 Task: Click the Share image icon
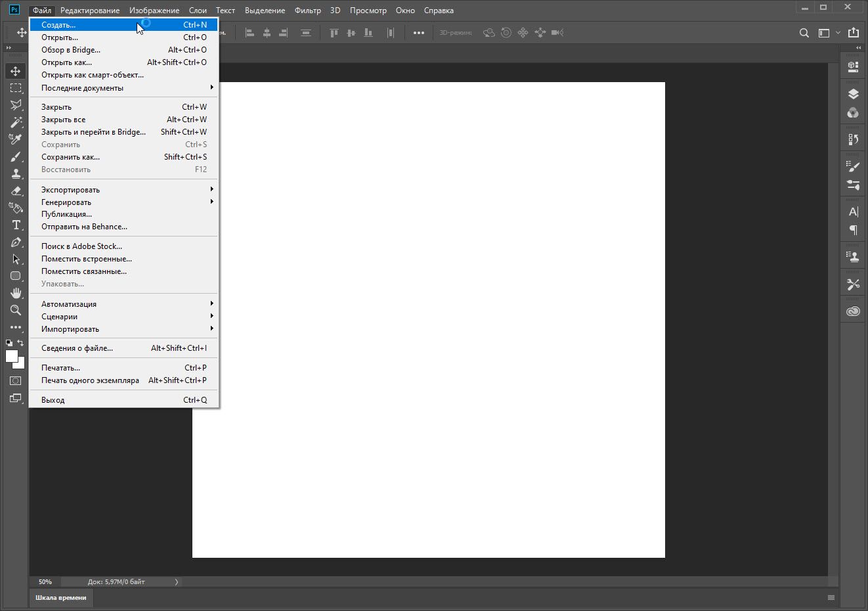coord(854,33)
